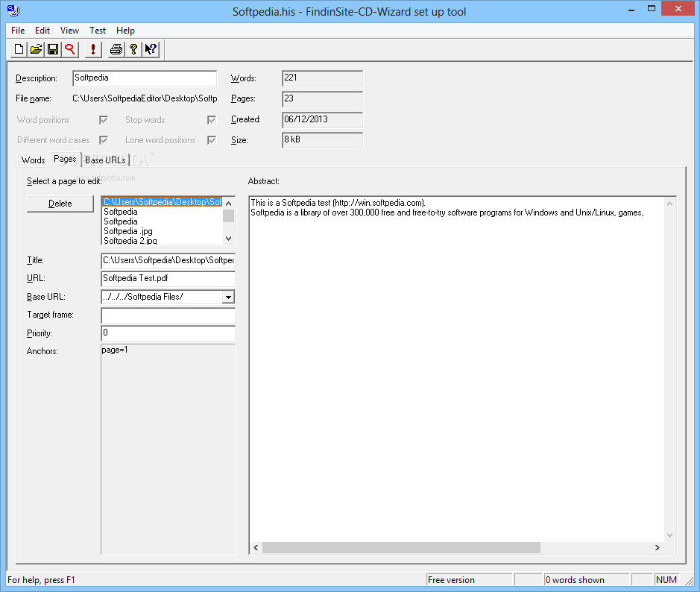
Task: Toggle the Different word cases checkbox
Action: coord(104,140)
